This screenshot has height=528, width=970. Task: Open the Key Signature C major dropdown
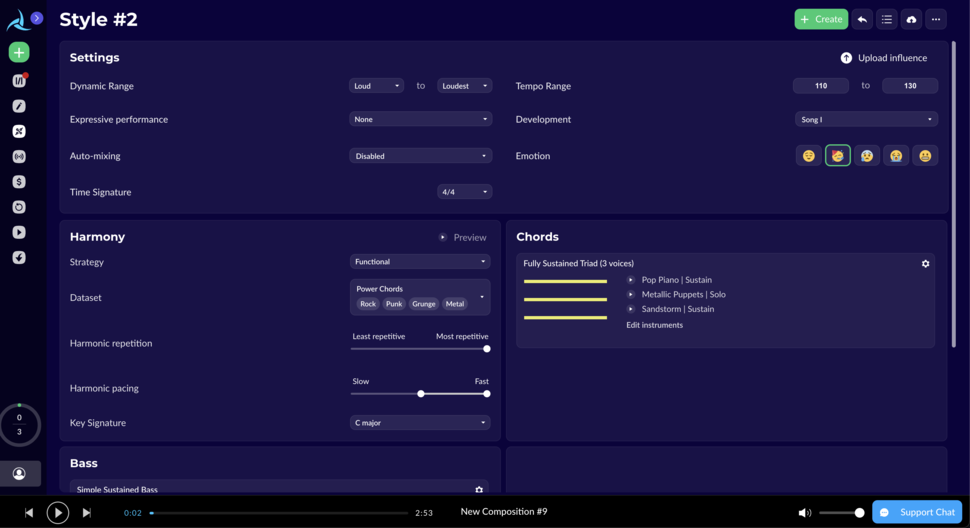(x=420, y=423)
